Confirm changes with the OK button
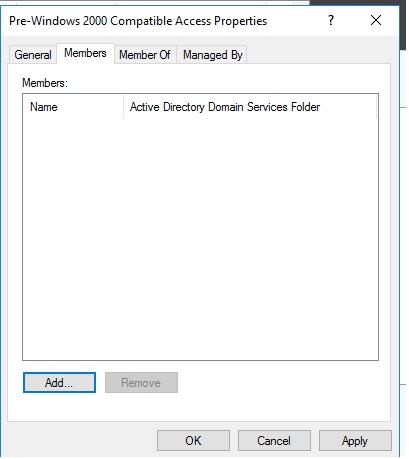This screenshot has width=409, height=459. tap(193, 441)
